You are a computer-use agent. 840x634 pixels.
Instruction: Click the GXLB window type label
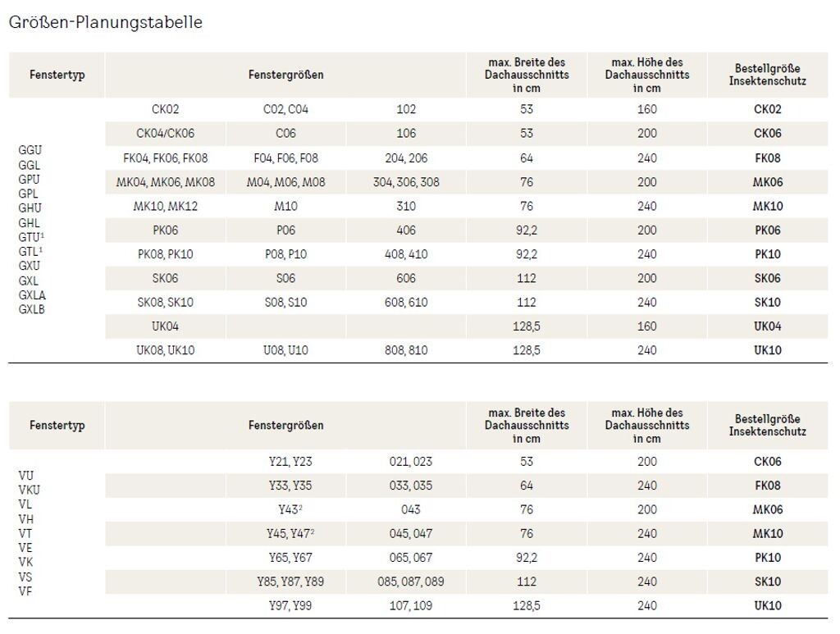33,309
